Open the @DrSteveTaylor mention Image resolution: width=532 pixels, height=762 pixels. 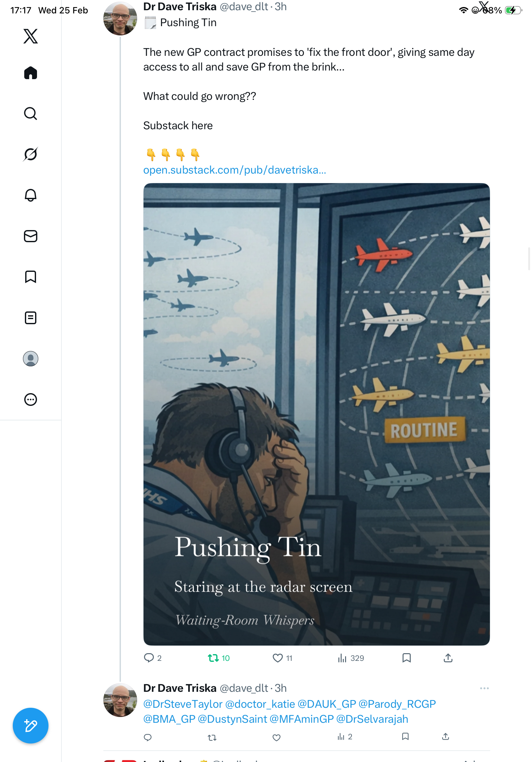point(183,704)
